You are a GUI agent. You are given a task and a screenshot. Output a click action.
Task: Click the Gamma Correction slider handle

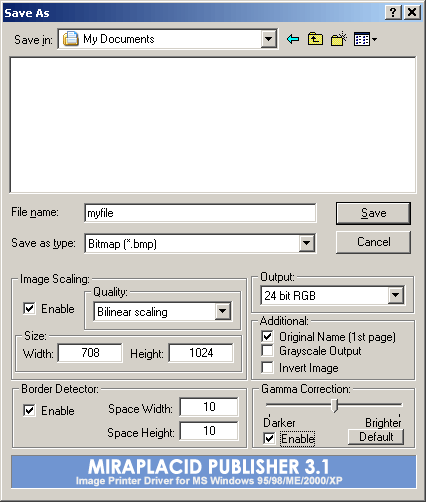pos(335,405)
